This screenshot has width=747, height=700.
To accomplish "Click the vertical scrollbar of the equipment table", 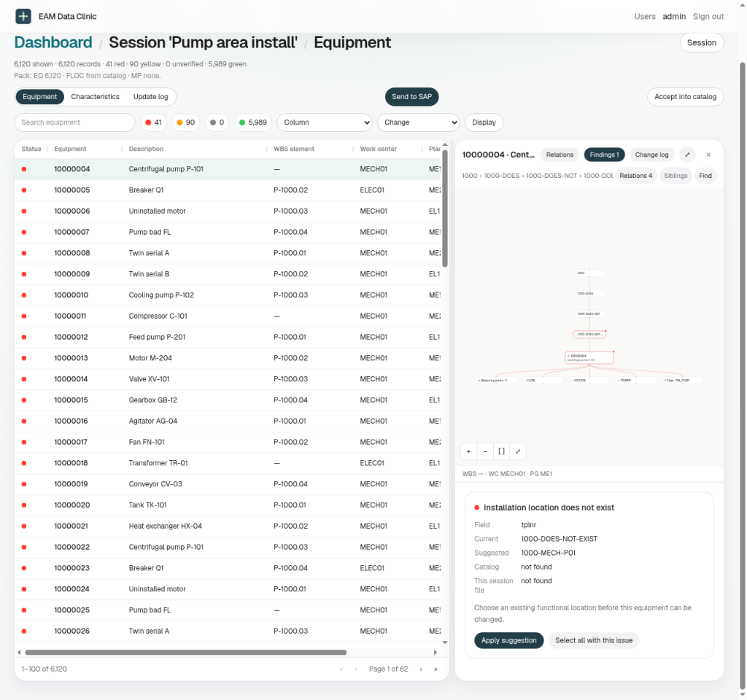I will pos(445,208).
